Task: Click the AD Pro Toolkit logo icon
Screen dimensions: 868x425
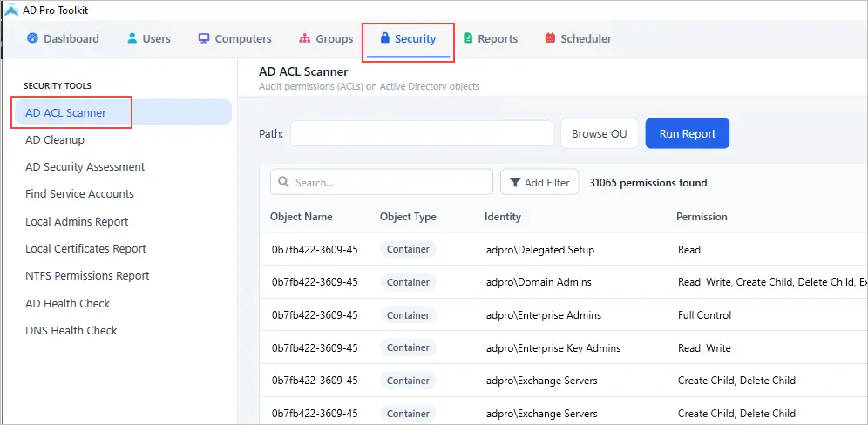Action: click(x=11, y=10)
